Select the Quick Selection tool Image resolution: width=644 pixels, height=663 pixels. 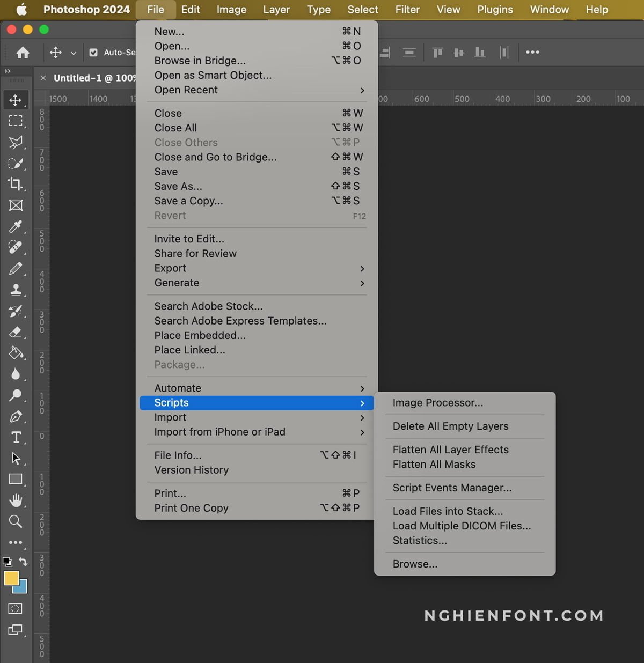click(x=16, y=163)
